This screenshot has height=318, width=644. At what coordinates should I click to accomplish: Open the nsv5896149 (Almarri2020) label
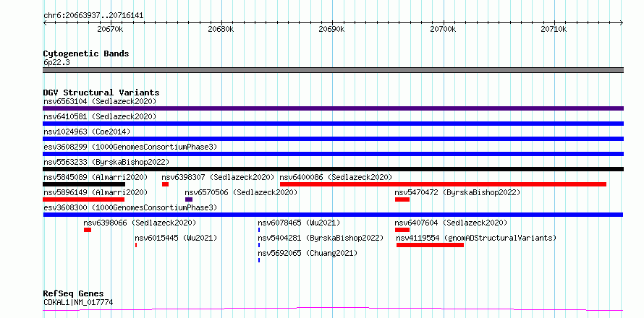(x=96, y=192)
